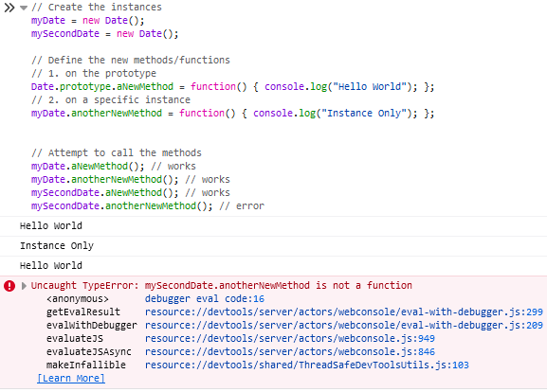
Task: Click the evaluateJSAsync stack frame name
Action: tap(89, 351)
